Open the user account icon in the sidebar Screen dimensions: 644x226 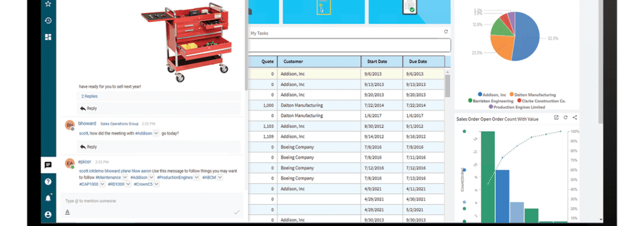(48, 215)
